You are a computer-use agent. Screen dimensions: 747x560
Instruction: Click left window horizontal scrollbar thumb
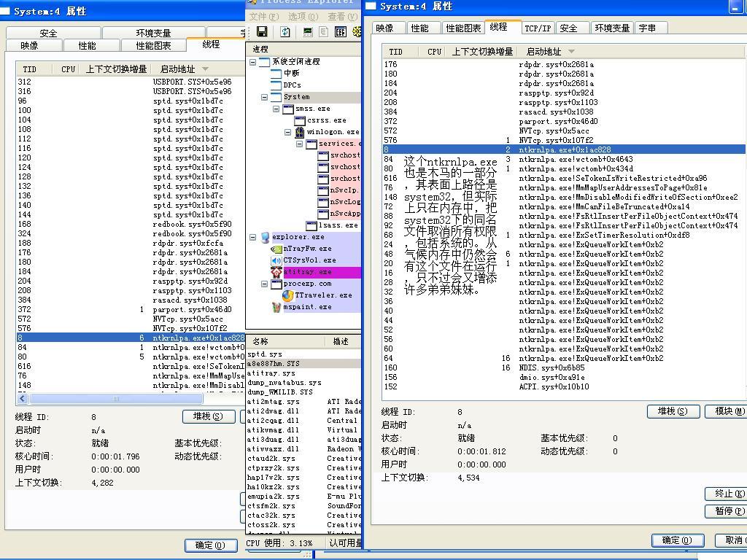click(116, 399)
